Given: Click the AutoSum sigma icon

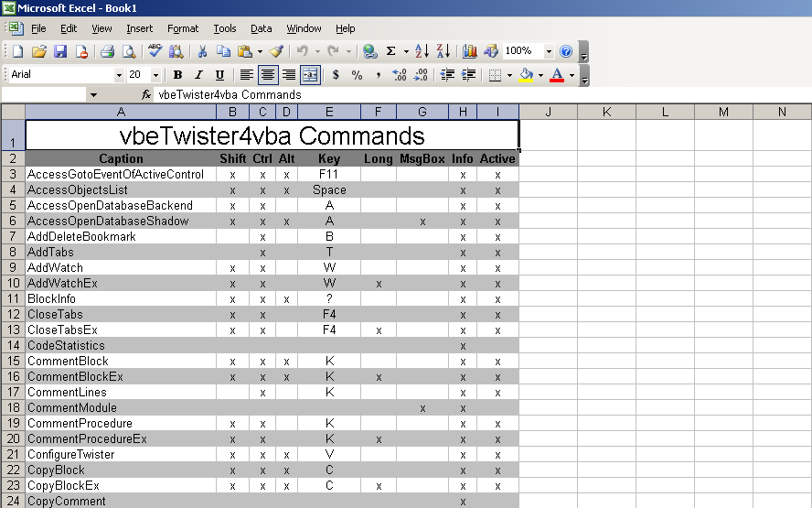Looking at the screenshot, I should (391, 51).
